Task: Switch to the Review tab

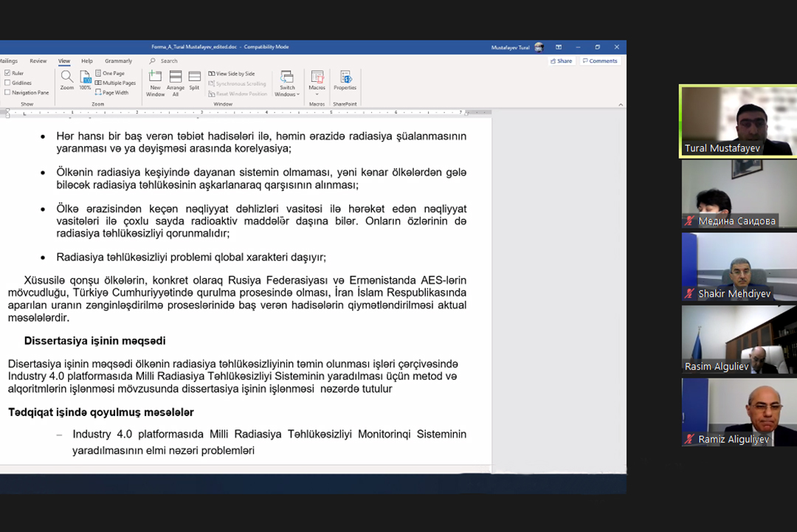Action: tap(38, 61)
